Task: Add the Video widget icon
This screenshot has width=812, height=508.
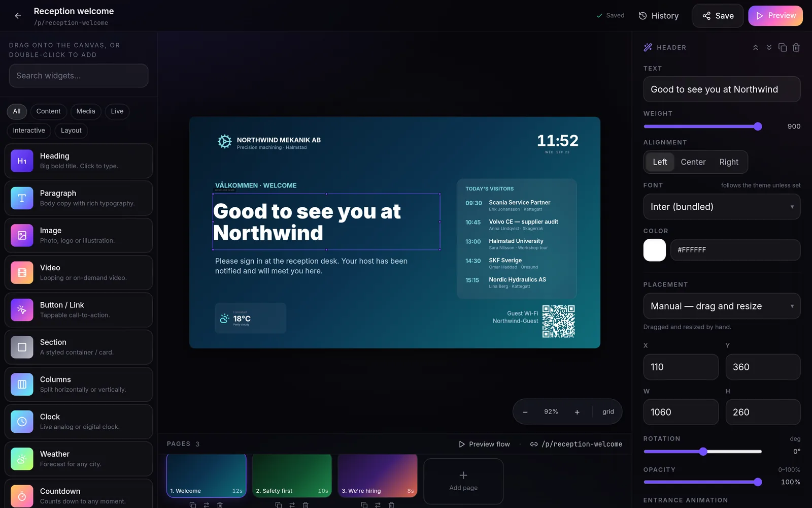Action: tap(22, 272)
